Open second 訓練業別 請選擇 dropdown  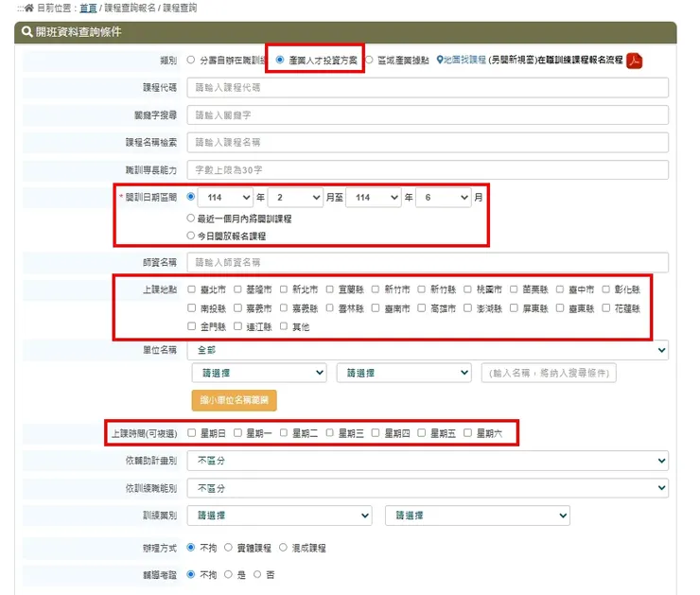coord(478,516)
